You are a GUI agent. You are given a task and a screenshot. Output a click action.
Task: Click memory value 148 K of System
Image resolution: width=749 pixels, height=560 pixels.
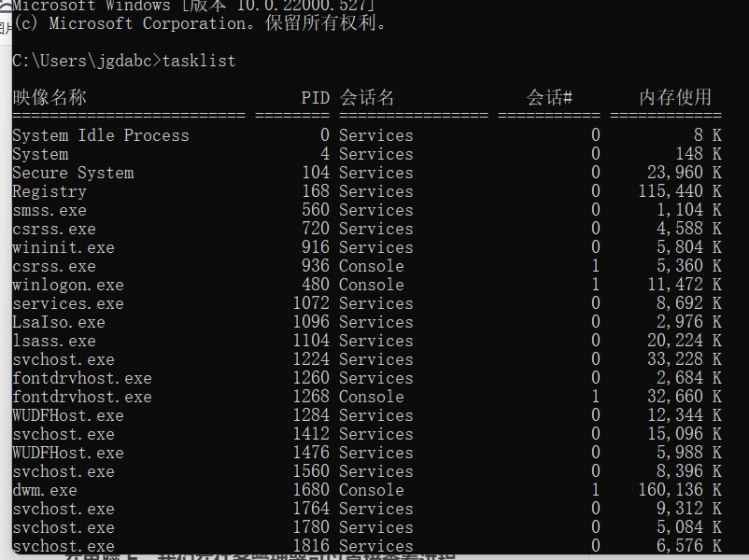[x=699, y=154]
